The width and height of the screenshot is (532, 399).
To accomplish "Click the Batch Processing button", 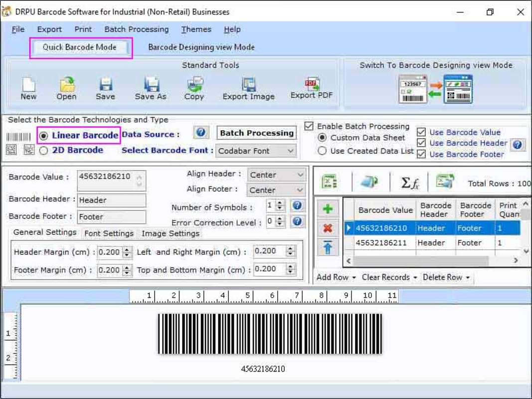I will point(257,133).
